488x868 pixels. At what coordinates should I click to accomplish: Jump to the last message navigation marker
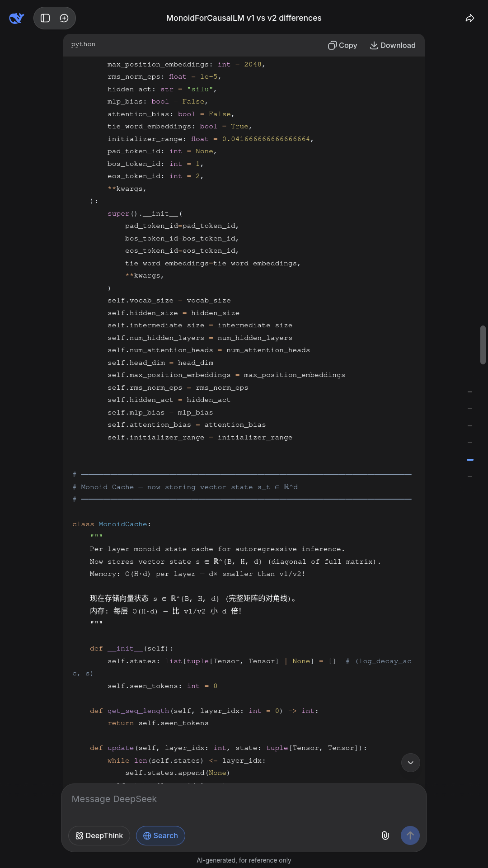tap(470, 476)
